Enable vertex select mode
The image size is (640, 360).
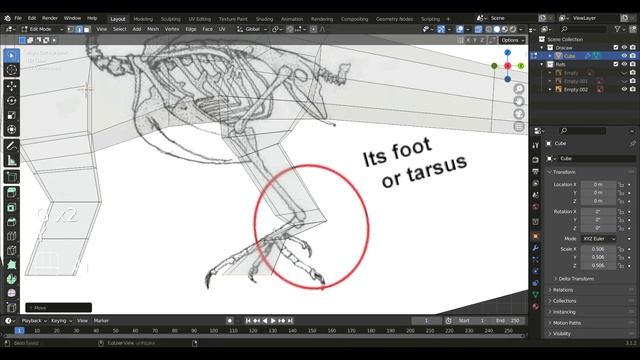(x=71, y=29)
